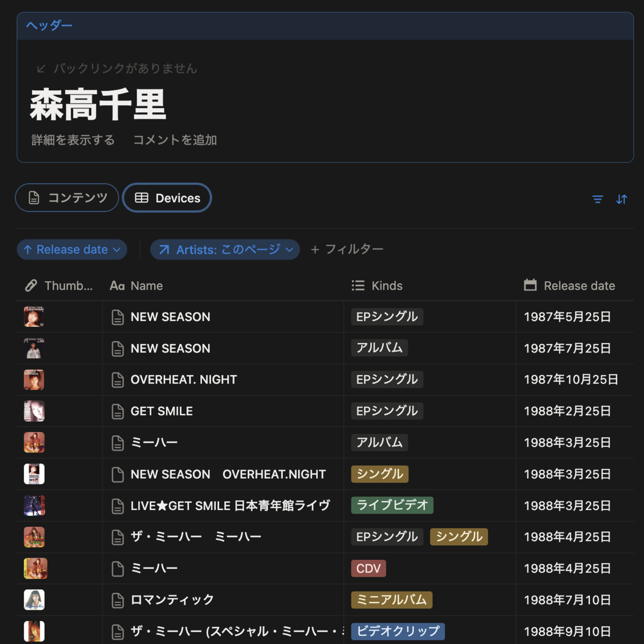644x644 pixels.
Task: Click date 1988年9月10日
Action: point(567,632)
